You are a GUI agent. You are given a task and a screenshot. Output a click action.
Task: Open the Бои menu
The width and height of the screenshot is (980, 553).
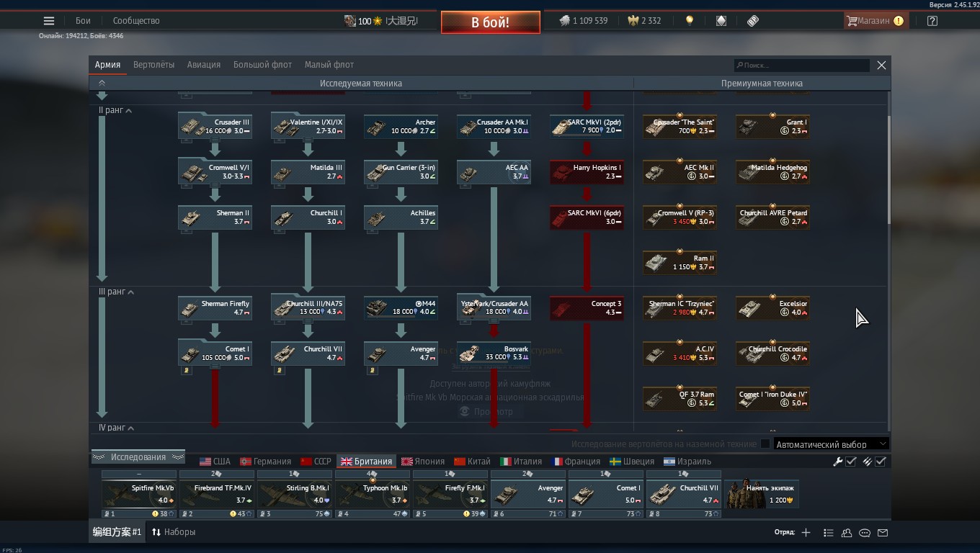[x=83, y=21]
